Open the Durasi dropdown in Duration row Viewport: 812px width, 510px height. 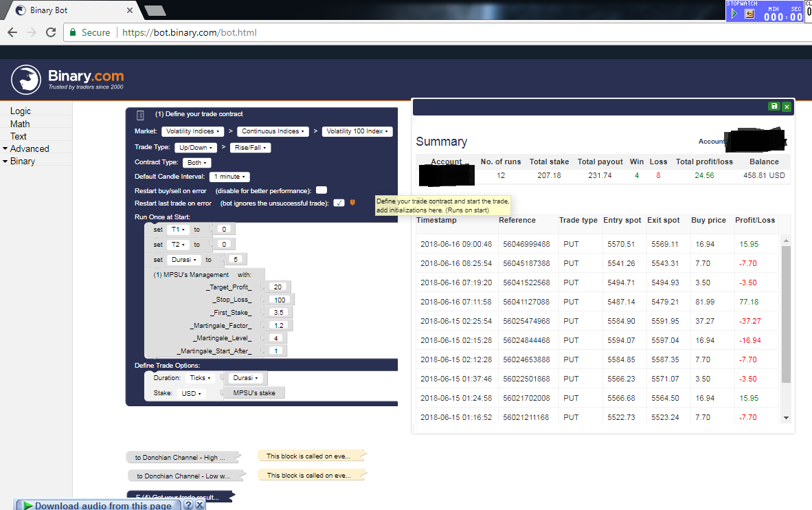click(x=245, y=378)
